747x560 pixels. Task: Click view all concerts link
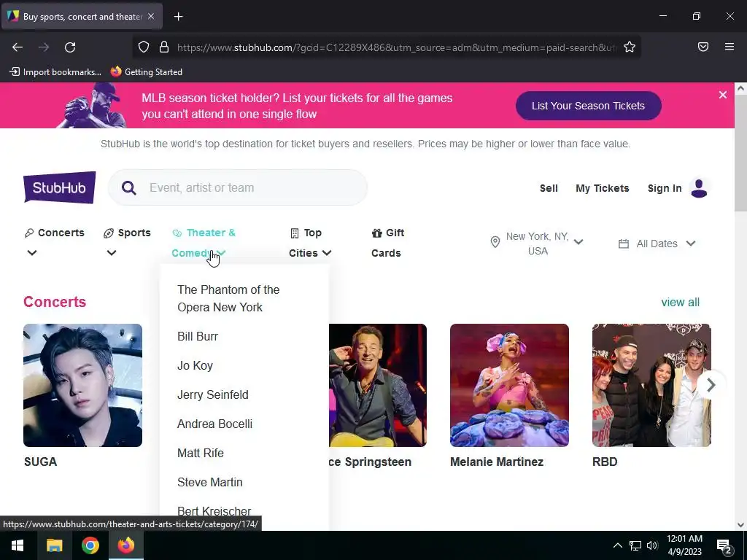681,303
